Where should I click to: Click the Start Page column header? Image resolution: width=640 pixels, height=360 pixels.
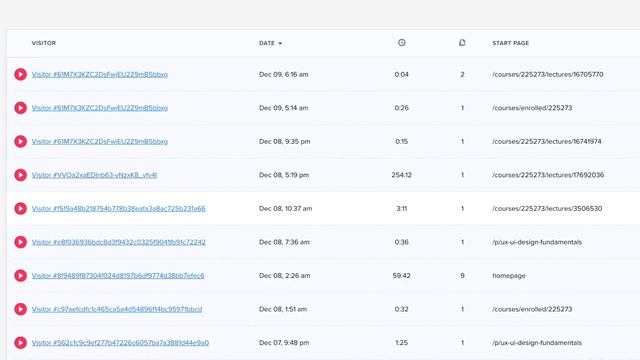coord(511,43)
